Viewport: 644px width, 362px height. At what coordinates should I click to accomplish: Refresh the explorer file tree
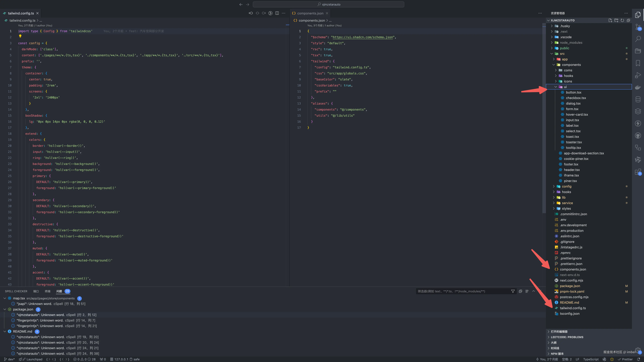tap(622, 20)
